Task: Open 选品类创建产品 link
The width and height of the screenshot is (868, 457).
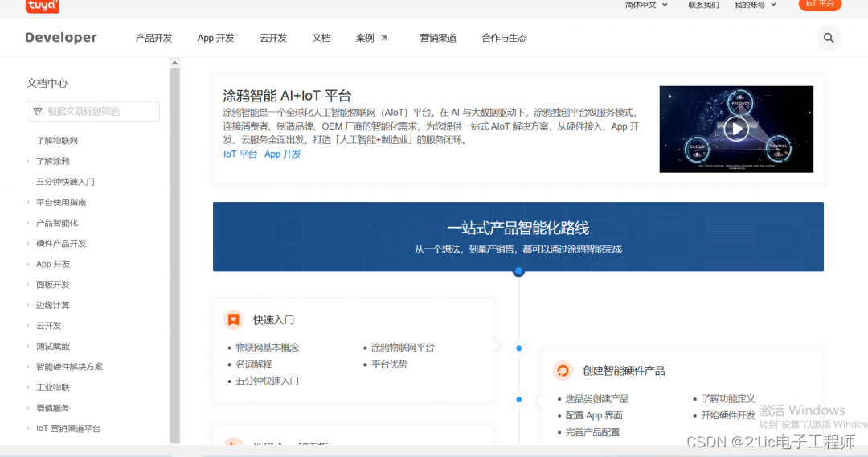Action: 596,399
